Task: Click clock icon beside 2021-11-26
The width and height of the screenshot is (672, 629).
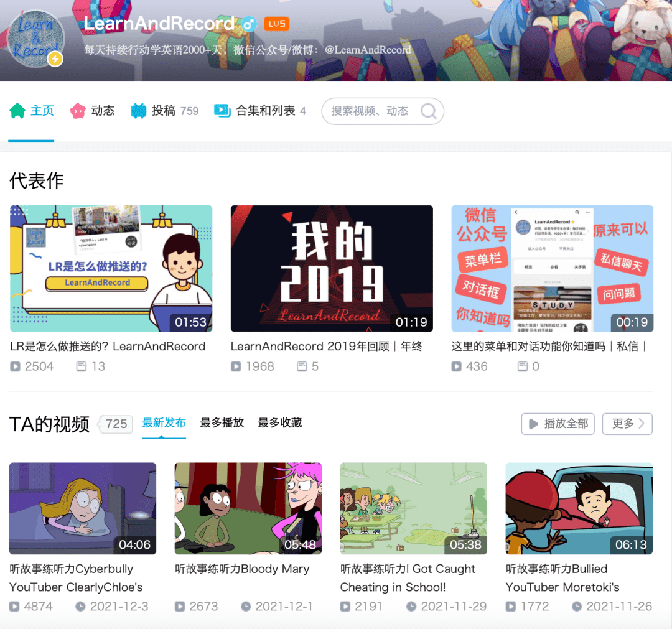Action: [576, 606]
